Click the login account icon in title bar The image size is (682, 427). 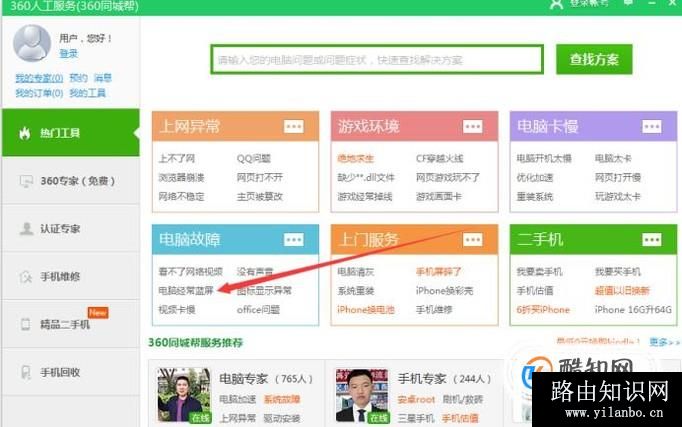[x=556, y=4]
